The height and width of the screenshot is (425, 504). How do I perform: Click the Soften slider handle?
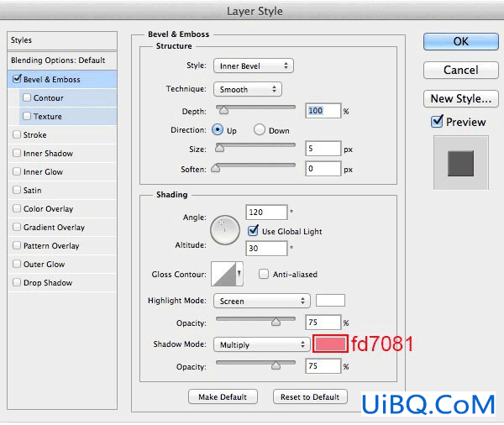point(215,168)
